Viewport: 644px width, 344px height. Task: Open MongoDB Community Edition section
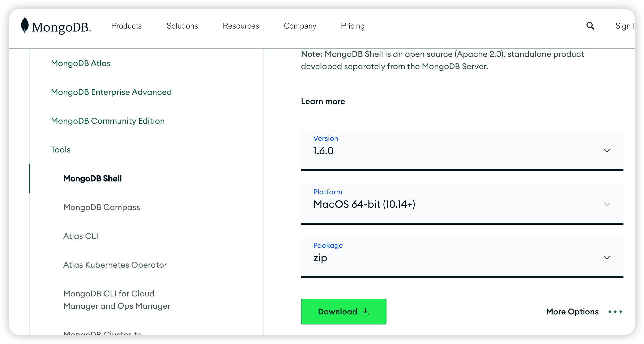tap(108, 121)
